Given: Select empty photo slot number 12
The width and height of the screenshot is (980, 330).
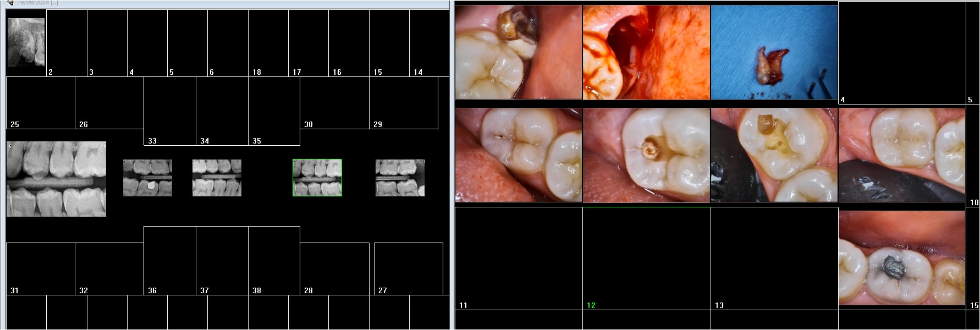Looking at the screenshot, I should point(646,258).
